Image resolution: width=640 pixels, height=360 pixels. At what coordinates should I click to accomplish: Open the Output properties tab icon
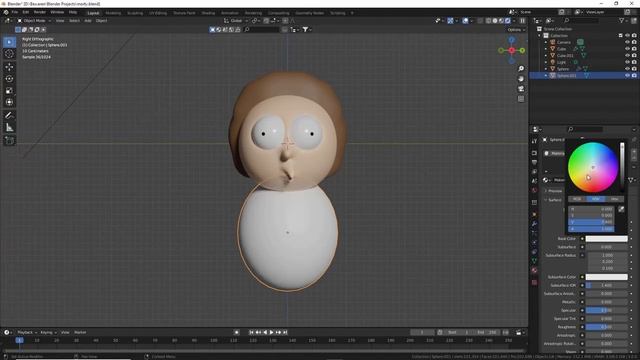point(534,162)
